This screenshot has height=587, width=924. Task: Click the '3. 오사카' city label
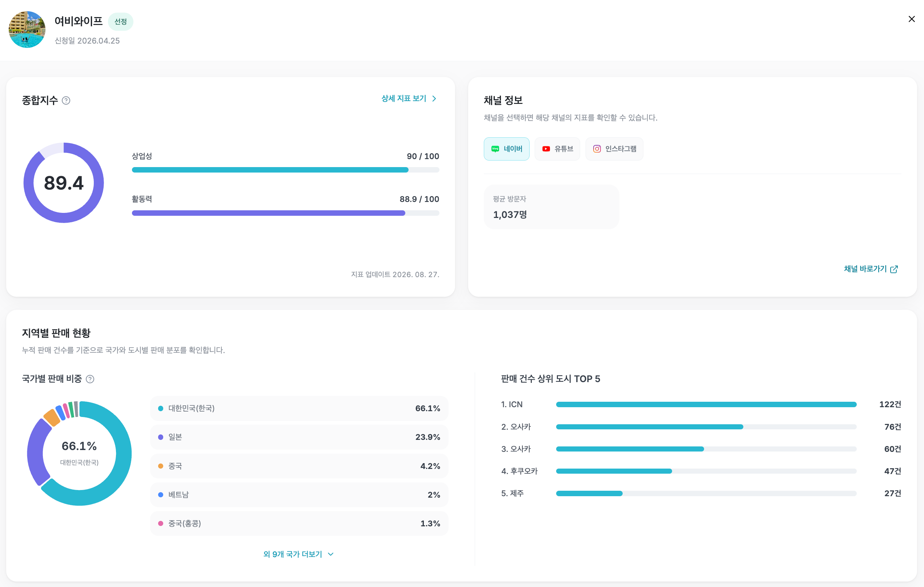pyautogui.click(x=516, y=449)
